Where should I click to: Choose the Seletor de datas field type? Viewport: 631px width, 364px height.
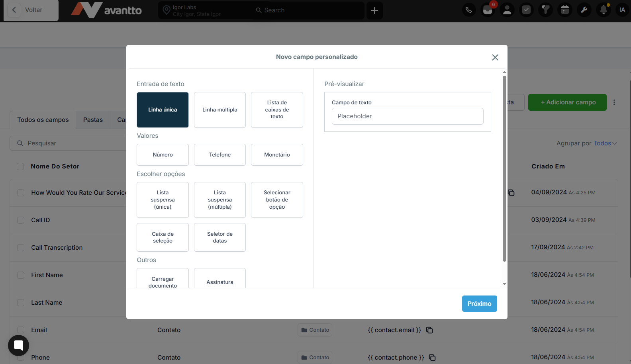[220, 237]
